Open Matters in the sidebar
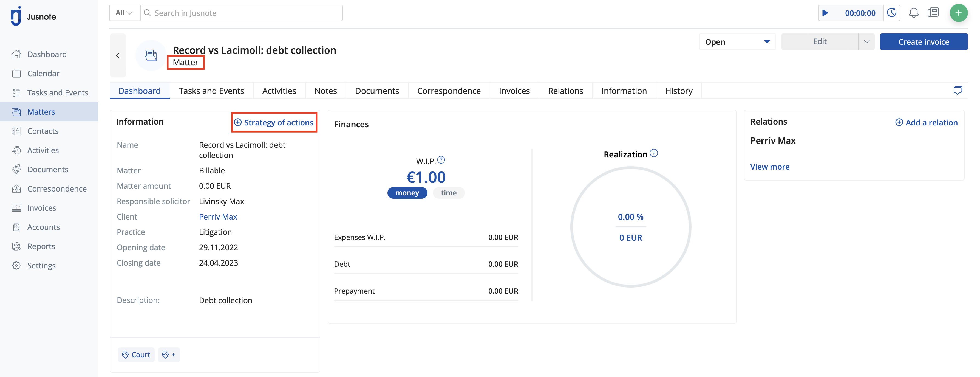 (x=49, y=112)
